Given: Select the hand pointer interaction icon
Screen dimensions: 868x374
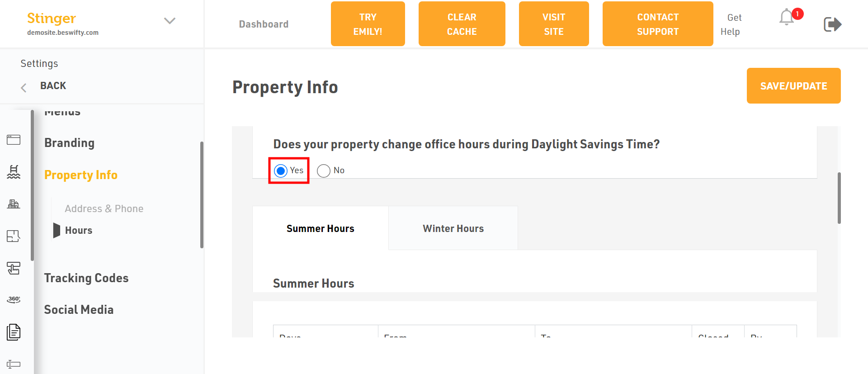Looking at the screenshot, I should (x=14, y=268).
